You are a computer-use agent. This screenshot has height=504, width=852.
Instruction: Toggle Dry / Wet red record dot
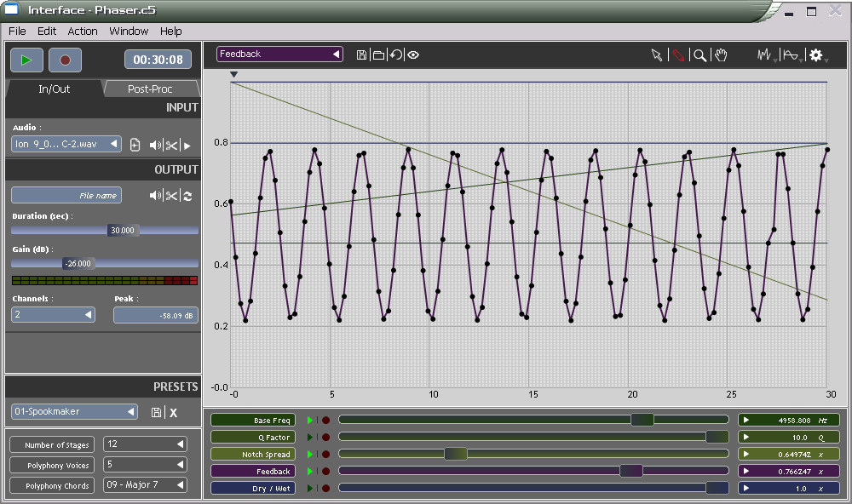coord(325,489)
